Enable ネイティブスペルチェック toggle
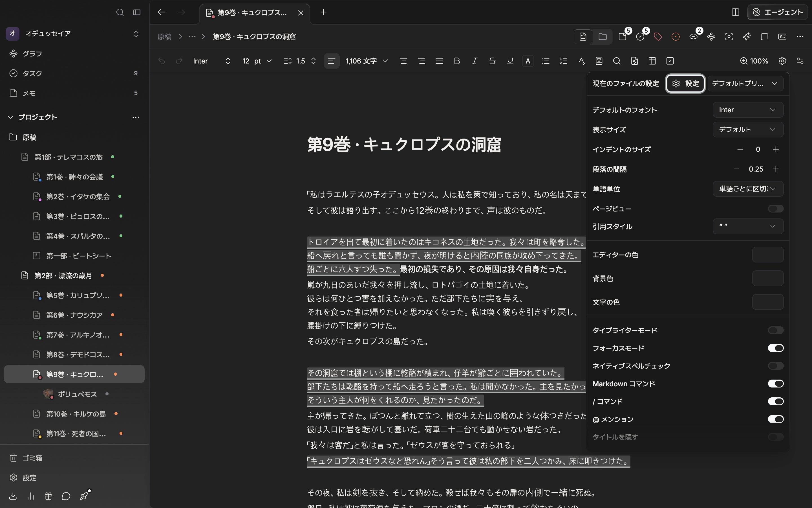The image size is (812, 508). [775, 365]
